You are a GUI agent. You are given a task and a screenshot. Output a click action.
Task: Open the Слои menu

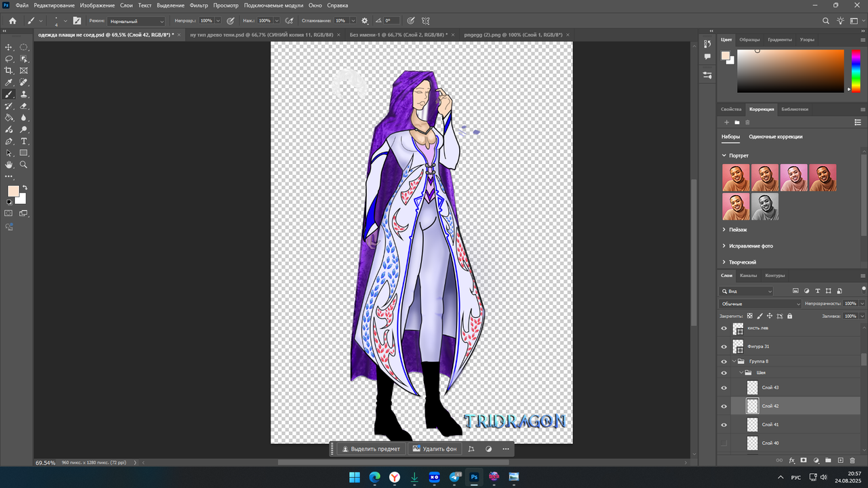[126, 5]
